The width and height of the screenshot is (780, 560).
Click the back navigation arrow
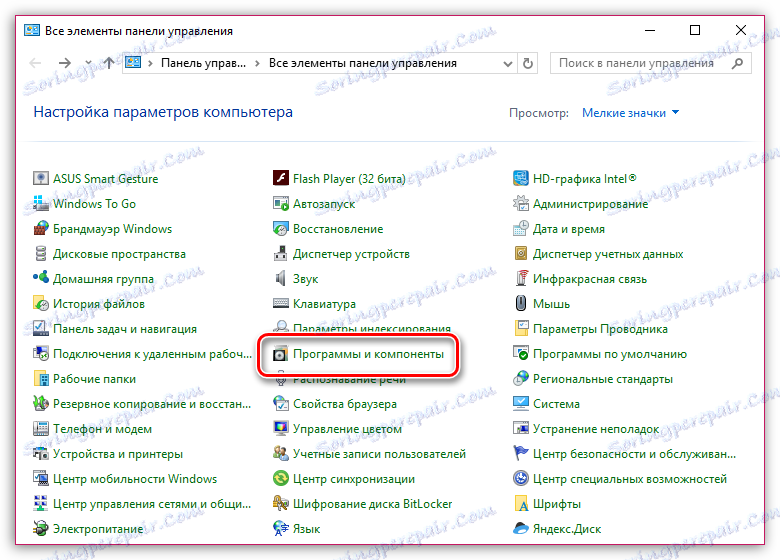click(36, 63)
